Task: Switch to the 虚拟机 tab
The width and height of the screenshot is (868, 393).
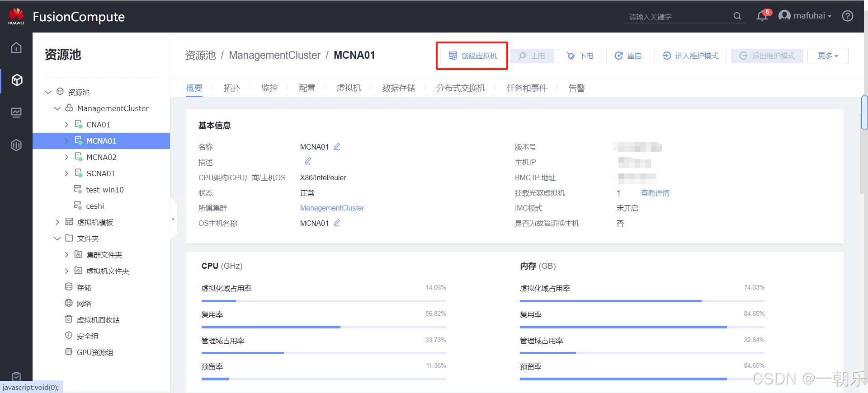Action: coord(349,88)
